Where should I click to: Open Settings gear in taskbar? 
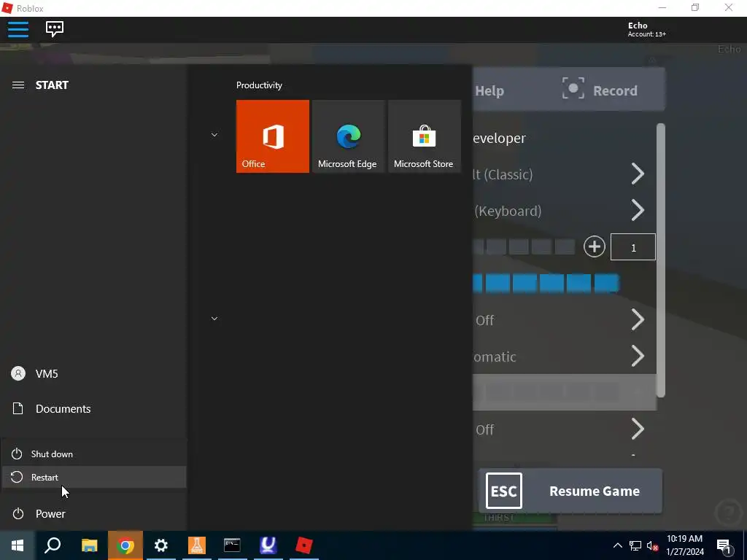tap(161, 545)
